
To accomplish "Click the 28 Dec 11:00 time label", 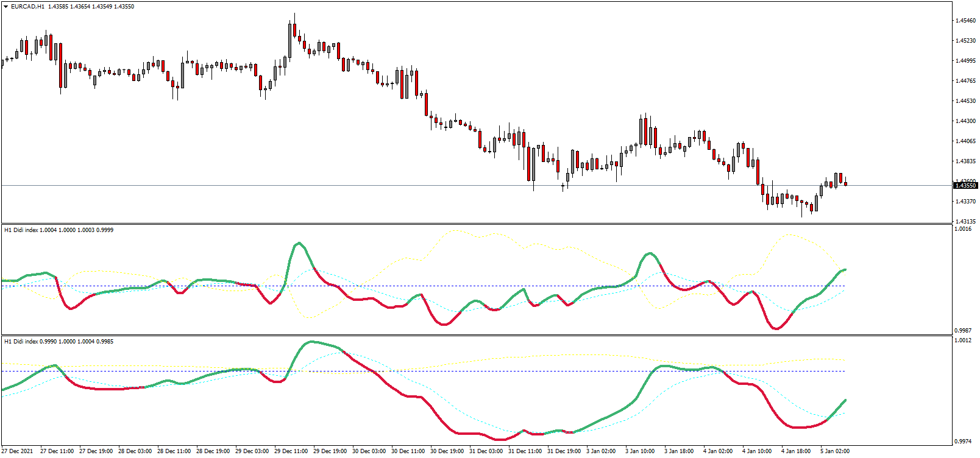I will click(x=174, y=451).
